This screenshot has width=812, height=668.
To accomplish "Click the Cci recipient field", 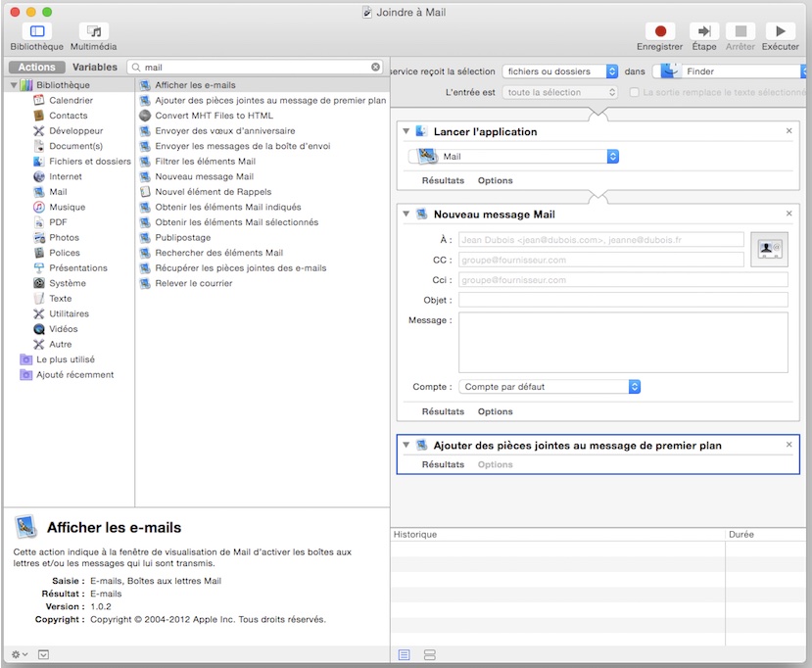I will coord(623,279).
